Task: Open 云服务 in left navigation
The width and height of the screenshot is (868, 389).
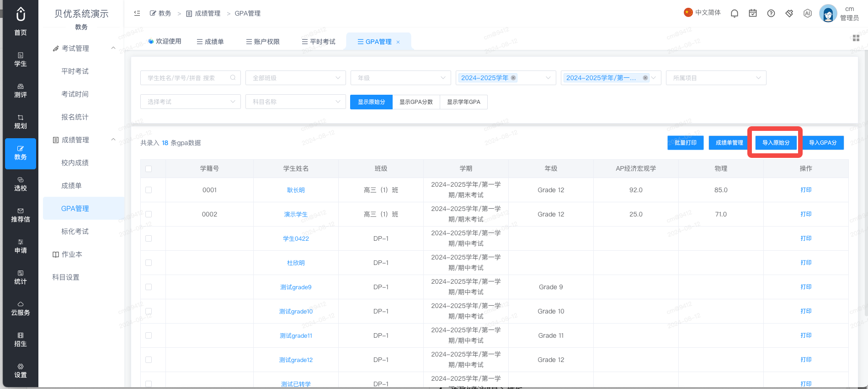Action: (21, 309)
